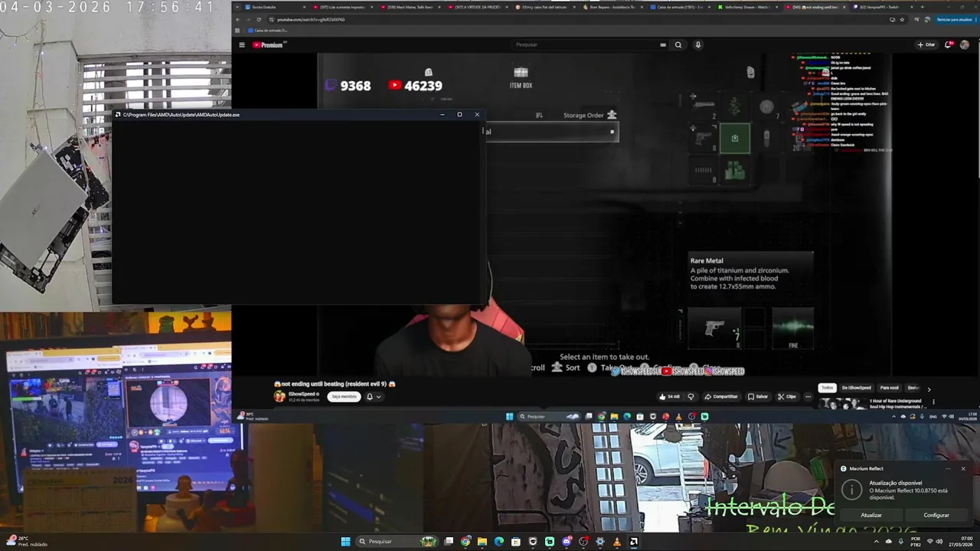Launch Google Chrome from the bottom taskbar
This screenshot has height=551, width=980.
click(465, 542)
